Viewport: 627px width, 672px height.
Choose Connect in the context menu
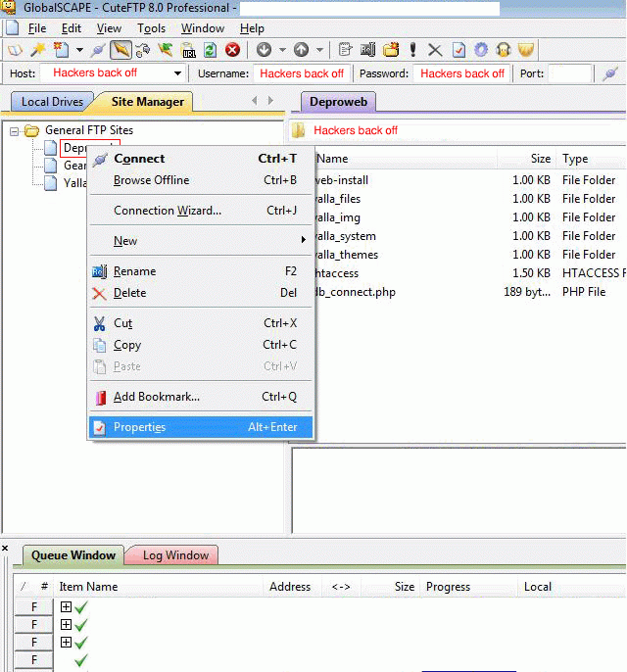point(139,159)
